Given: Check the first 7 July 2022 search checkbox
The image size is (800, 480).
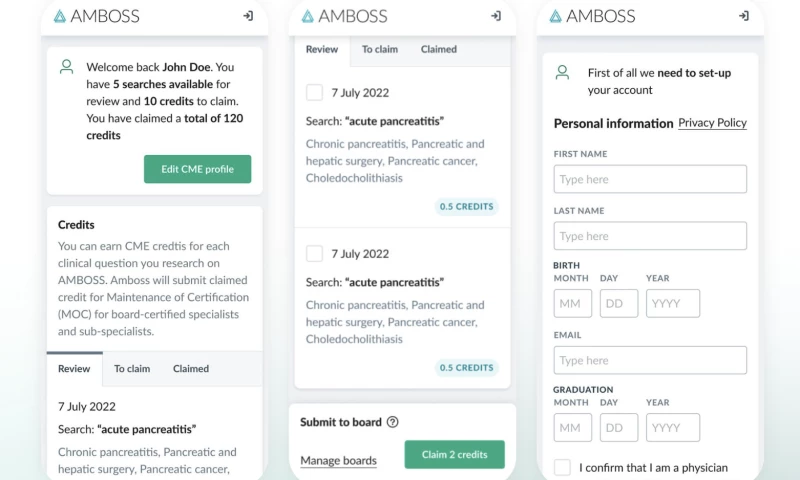Looking at the screenshot, I should (314, 93).
